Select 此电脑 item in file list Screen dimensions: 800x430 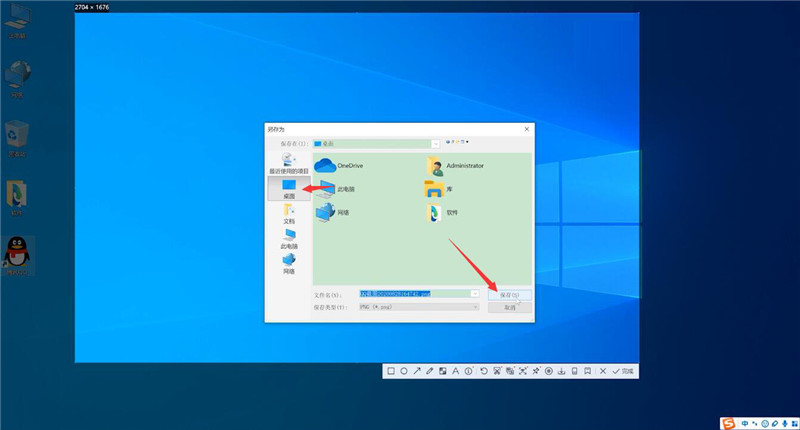coord(335,189)
